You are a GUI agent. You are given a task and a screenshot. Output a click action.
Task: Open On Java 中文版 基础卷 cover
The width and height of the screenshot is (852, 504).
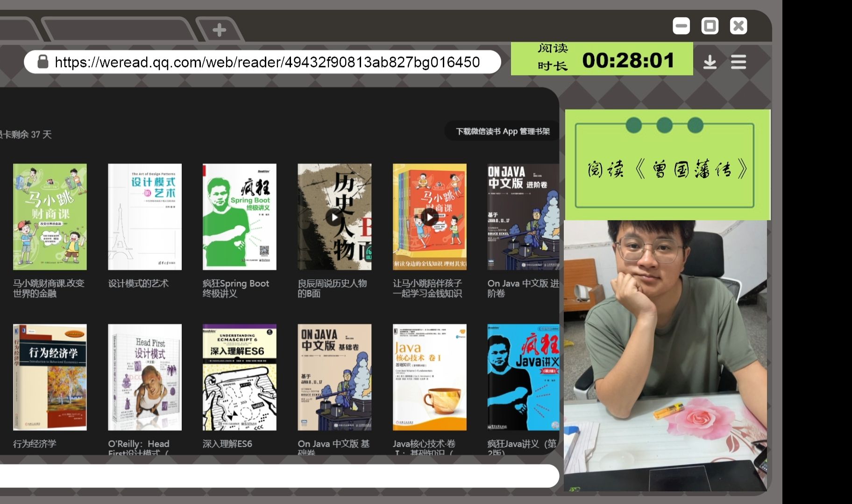click(x=334, y=377)
